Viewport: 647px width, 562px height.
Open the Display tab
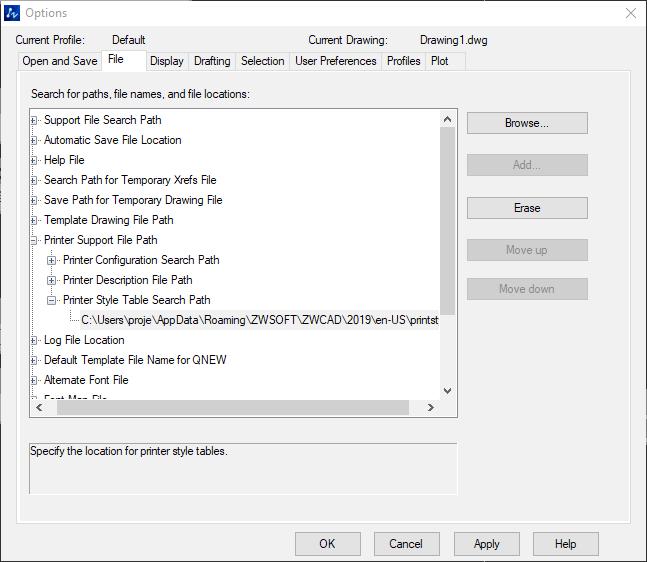[x=167, y=61]
